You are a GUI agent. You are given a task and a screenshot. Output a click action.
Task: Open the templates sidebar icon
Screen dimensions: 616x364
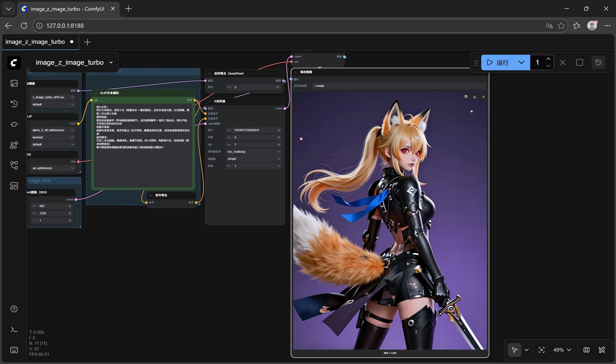(14, 186)
